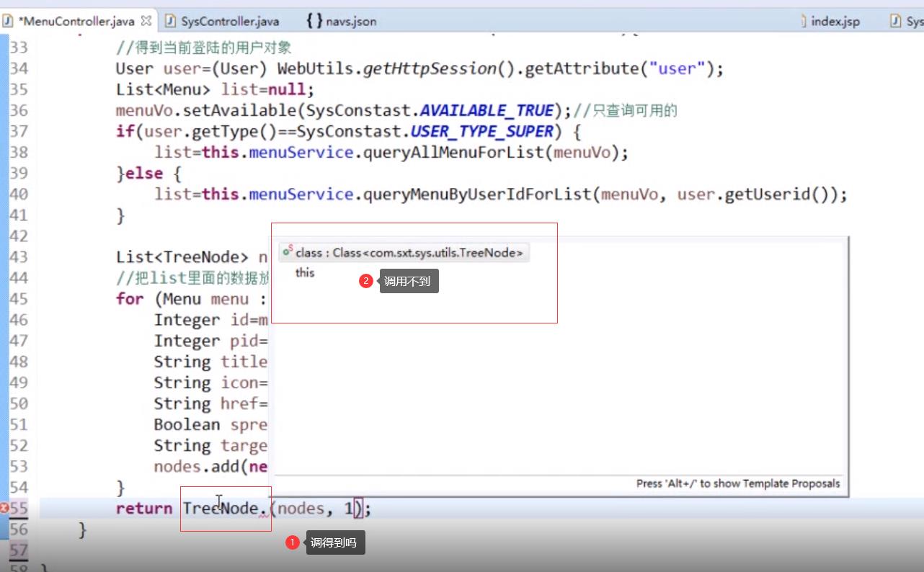Click the 'Press Alt+/ to show Template Proposals' hint
The width and height of the screenshot is (924, 572).
[x=738, y=483]
